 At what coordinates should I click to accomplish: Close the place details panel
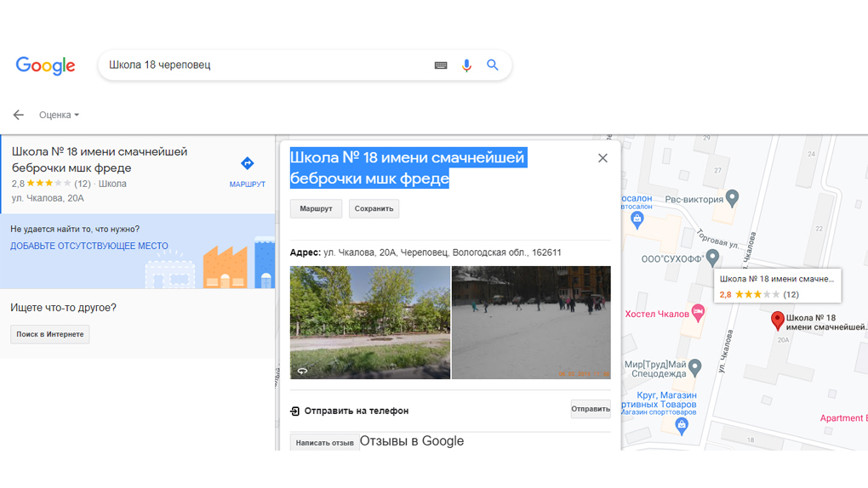[602, 158]
